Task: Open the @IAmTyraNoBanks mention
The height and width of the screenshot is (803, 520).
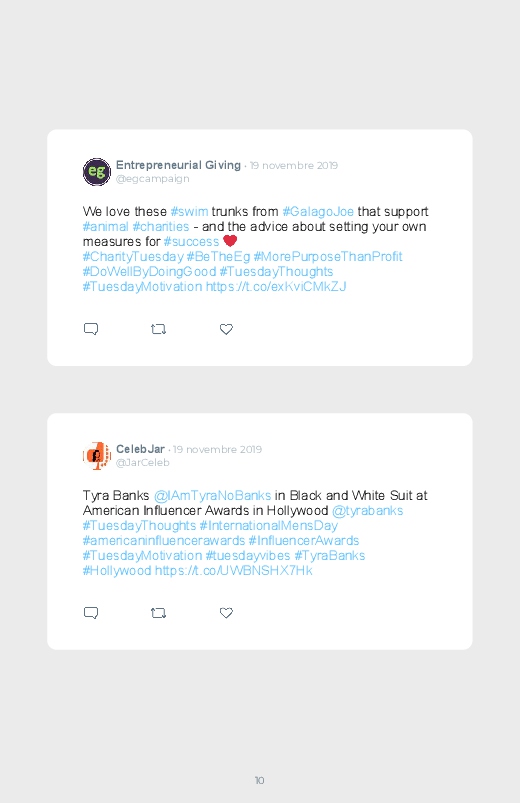Action: point(213,495)
